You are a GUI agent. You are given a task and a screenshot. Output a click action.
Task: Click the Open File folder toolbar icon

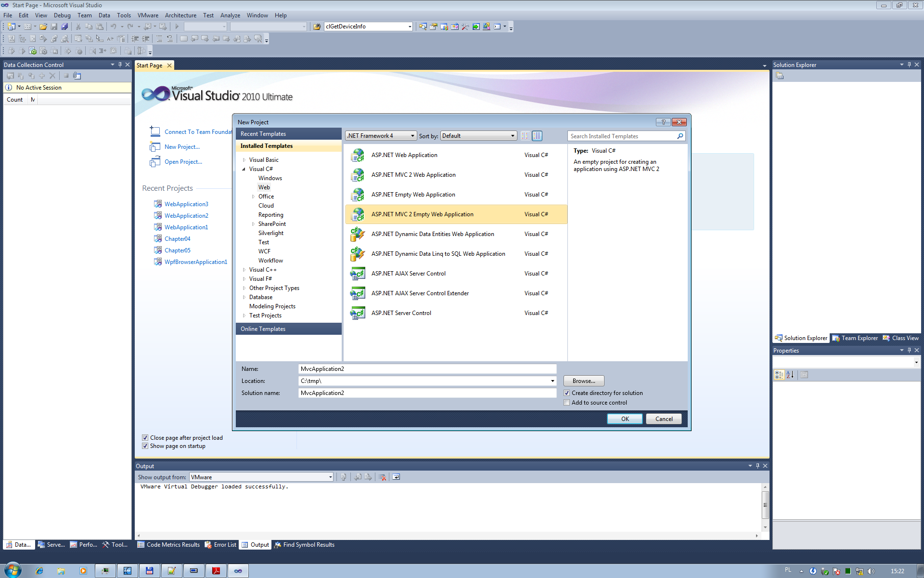click(43, 26)
